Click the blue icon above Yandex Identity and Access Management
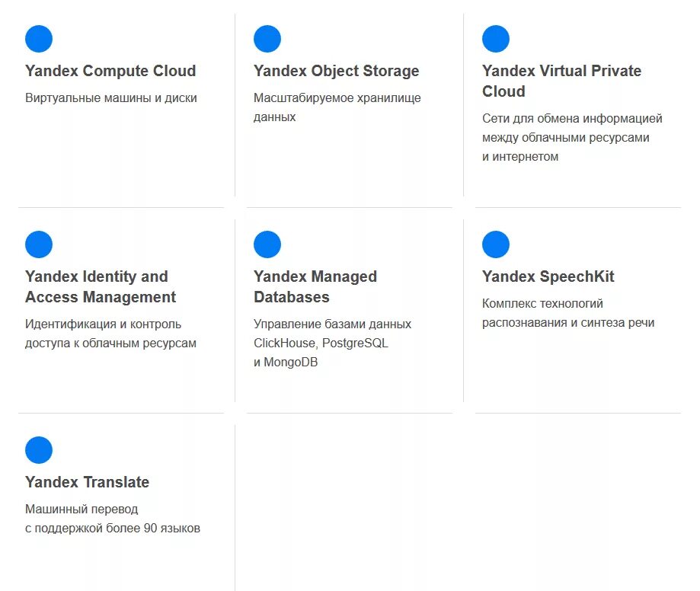Viewport: 700px width, 591px height. pyautogui.click(x=39, y=244)
